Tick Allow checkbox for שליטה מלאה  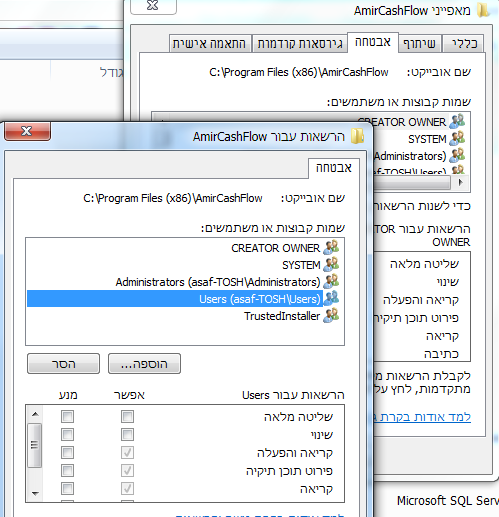point(127,416)
